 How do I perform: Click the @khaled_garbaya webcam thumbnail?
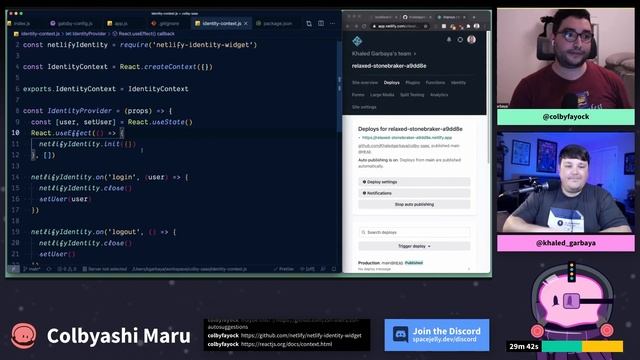coord(566,183)
